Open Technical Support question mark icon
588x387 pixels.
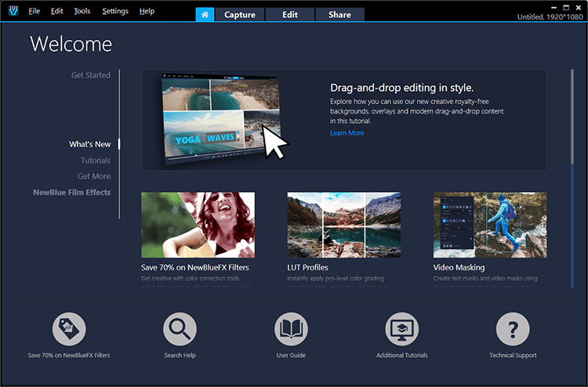coord(513,328)
